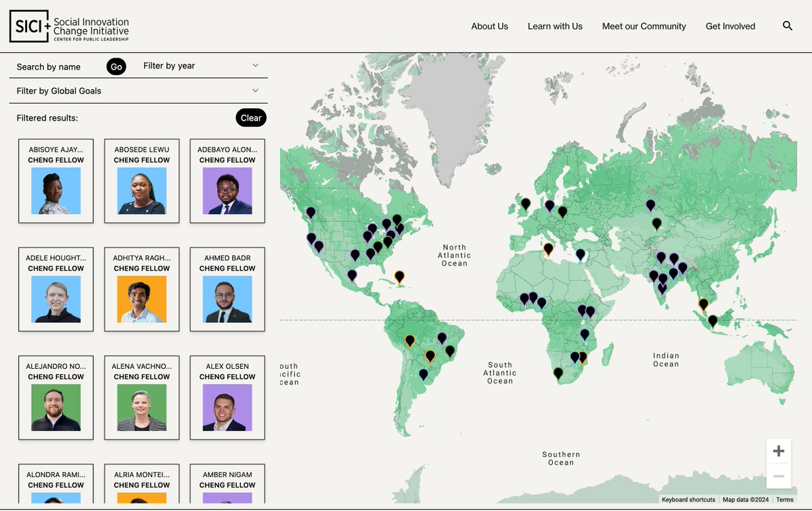Open the About Us menu
Screen dimensions: 812x511
pyautogui.click(x=489, y=26)
